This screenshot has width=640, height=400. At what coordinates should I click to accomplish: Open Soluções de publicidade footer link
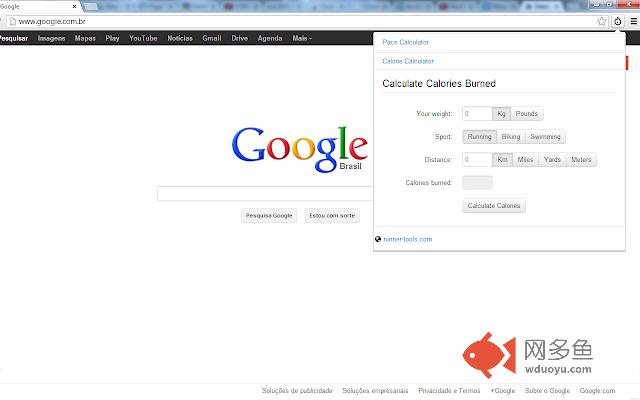pos(297,391)
